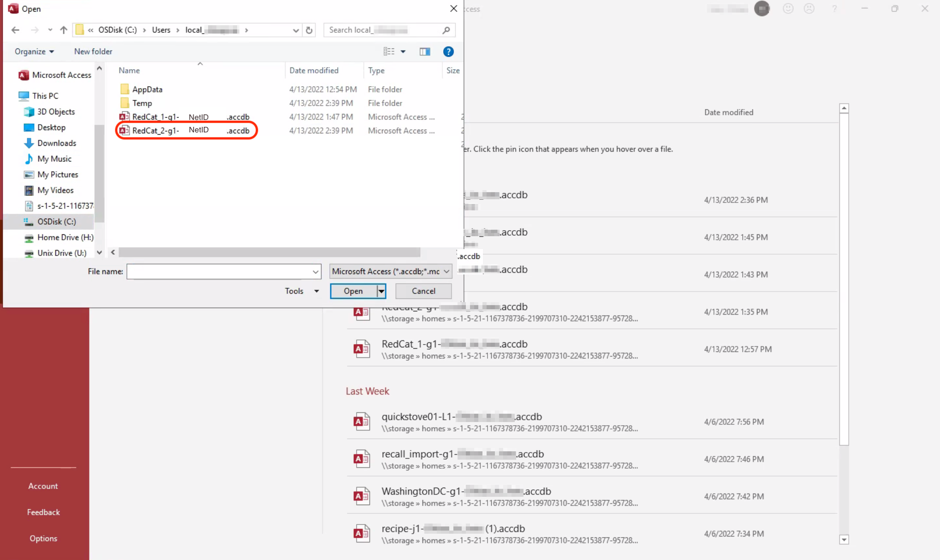
Task: Click the Back navigation arrow
Action: point(15,30)
